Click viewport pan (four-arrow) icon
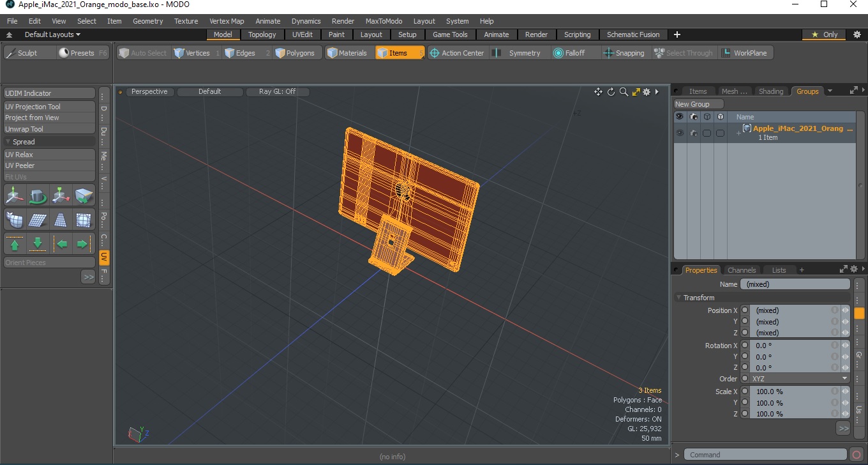The image size is (868, 465). point(598,92)
